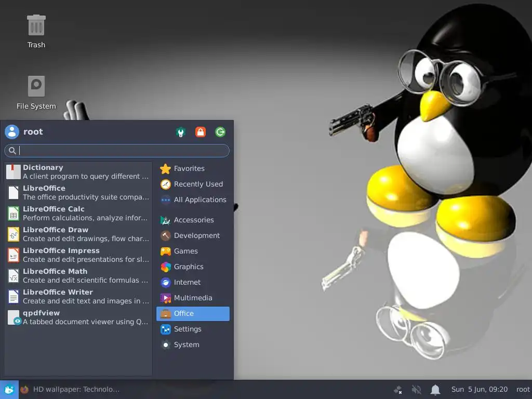Launch LibreOffice Draw
This screenshot has height=399, width=532.
78,234
